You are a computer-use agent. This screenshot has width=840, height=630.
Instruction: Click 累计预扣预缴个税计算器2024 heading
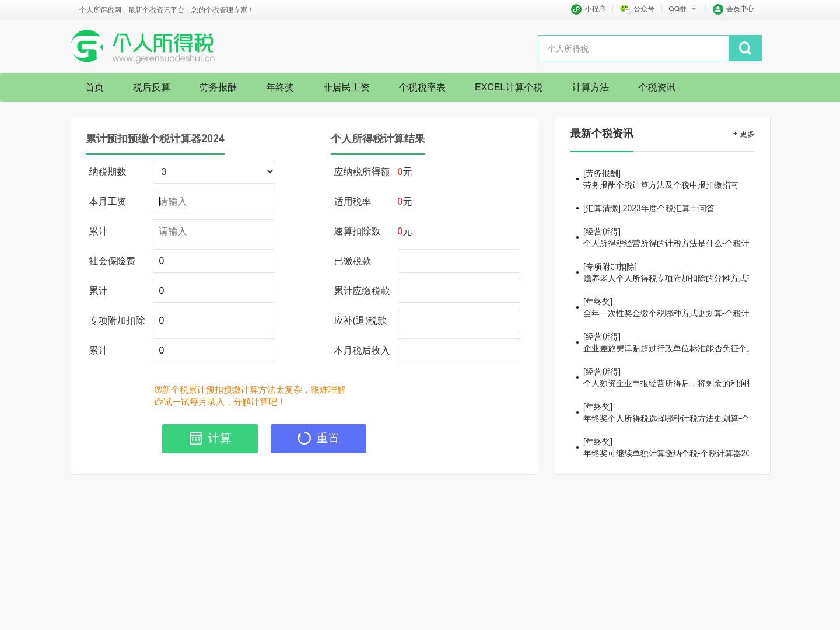click(155, 139)
